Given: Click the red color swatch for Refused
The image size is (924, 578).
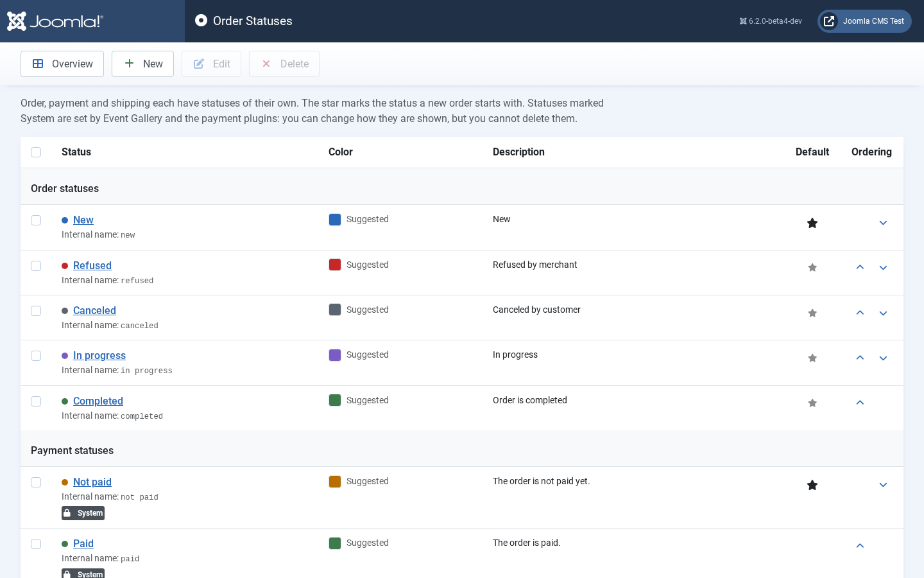Looking at the screenshot, I should point(335,265).
